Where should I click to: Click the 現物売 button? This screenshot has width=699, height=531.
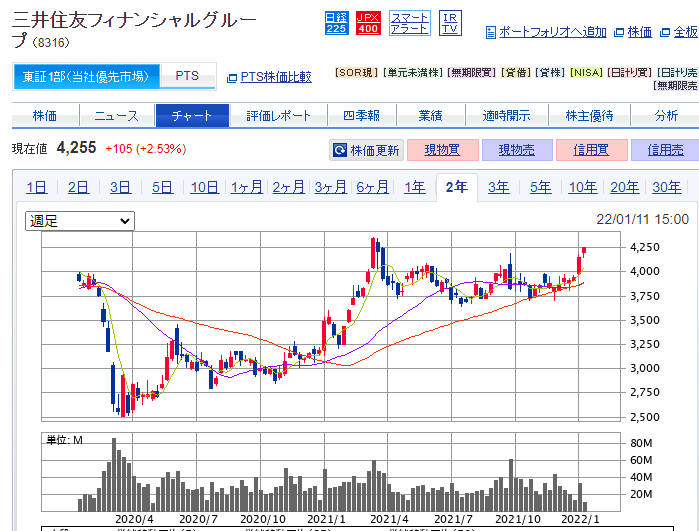click(517, 150)
